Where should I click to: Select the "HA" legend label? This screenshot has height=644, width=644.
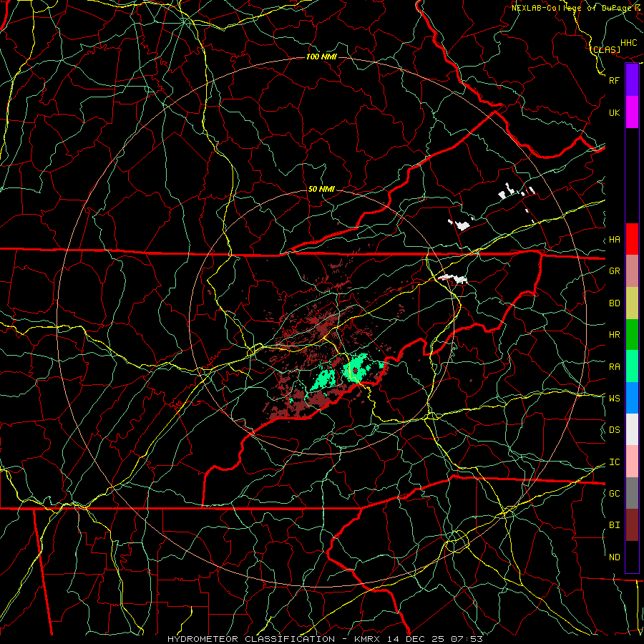(x=614, y=240)
